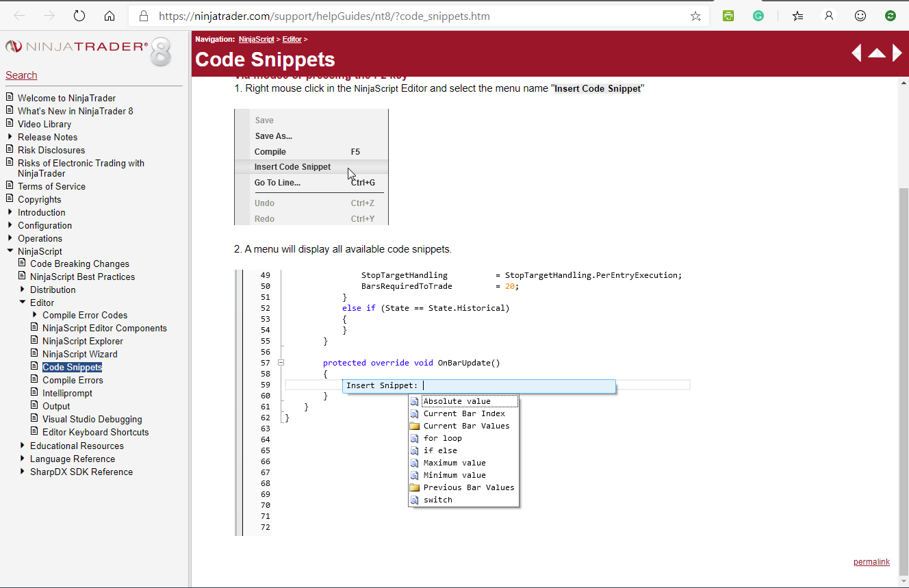The image size is (909, 588).
Task: Open Risks of Electronic Trading topic
Action: (81, 168)
